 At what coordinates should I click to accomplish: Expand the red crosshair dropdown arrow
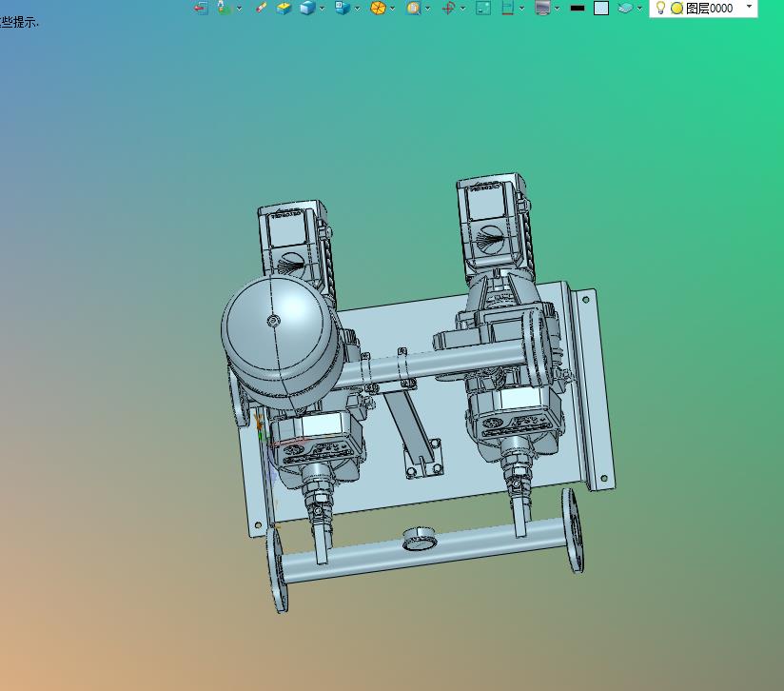(462, 9)
